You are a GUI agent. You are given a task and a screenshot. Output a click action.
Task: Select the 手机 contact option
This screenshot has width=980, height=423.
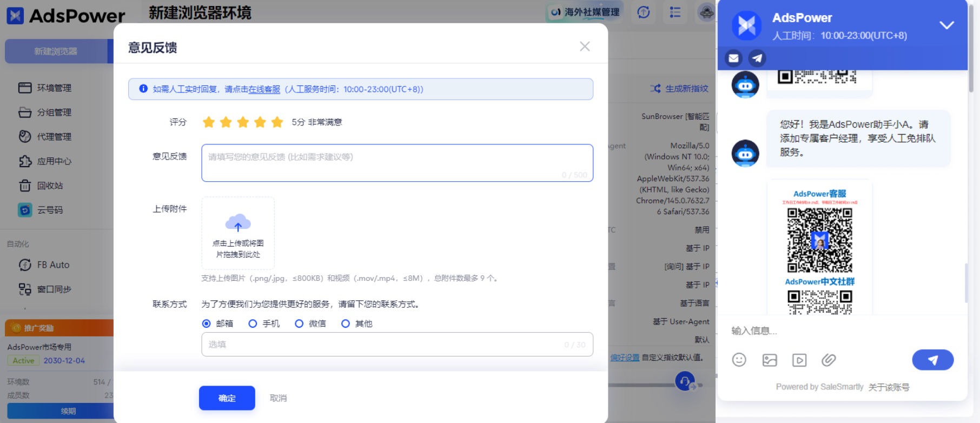click(x=264, y=323)
